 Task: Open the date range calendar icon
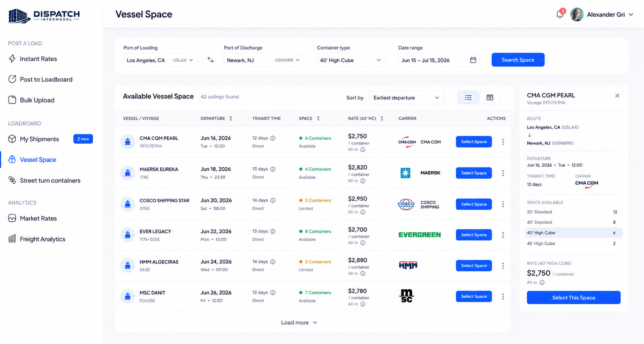[473, 60]
